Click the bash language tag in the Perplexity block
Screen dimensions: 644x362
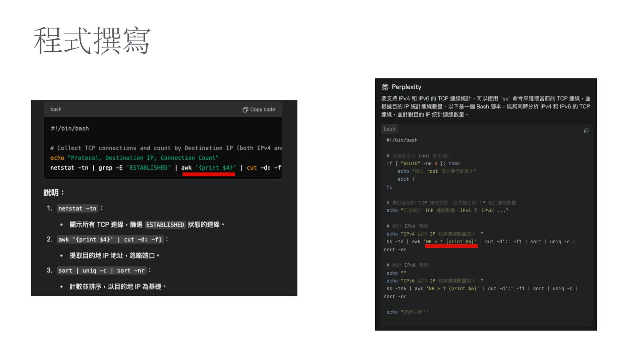389,129
